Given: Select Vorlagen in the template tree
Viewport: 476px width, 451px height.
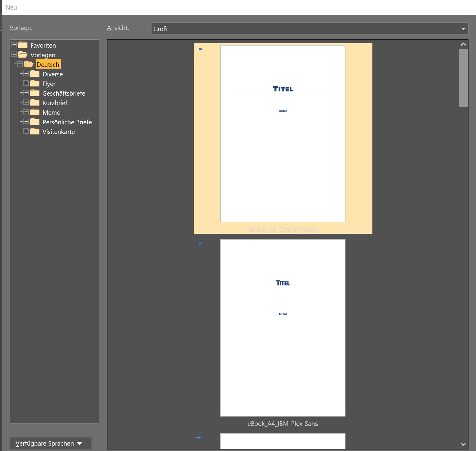Looking at the screenshot, I should tap(43, 55).
